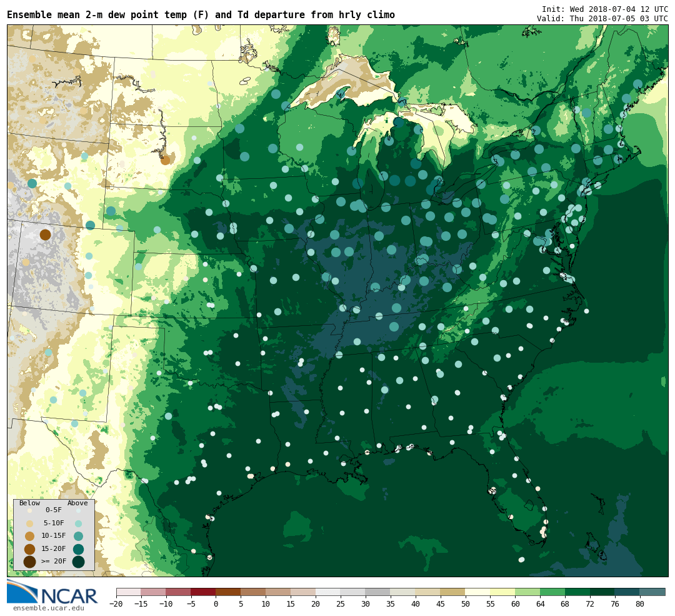
Task: Click the colorbar swatch between -20 and -15
Action: coord(128,592)
